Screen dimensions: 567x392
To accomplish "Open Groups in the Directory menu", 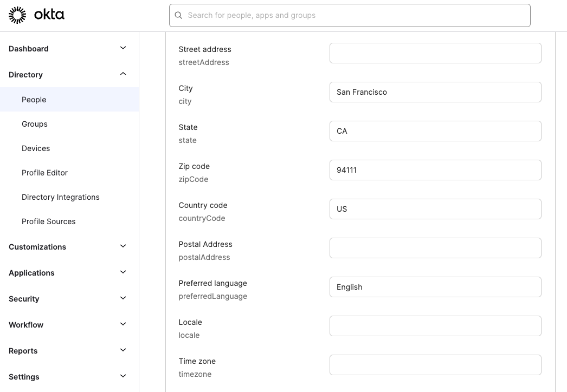I will click(x=35, y=124).
